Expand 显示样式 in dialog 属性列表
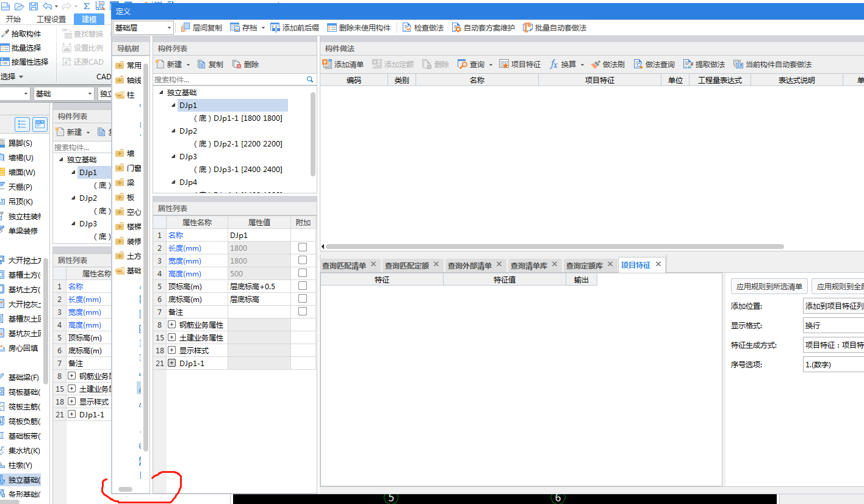This screenshot has height=504, width=864. pos(171,350)
